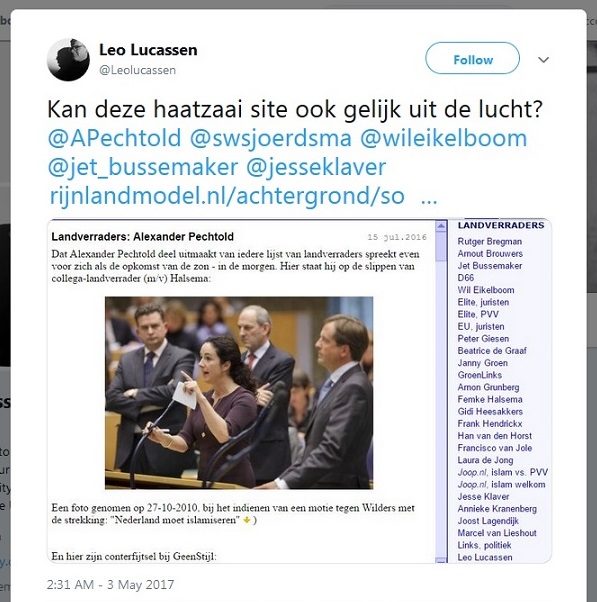Open Leo Lucassen's profile avatar

coord(68,59)
